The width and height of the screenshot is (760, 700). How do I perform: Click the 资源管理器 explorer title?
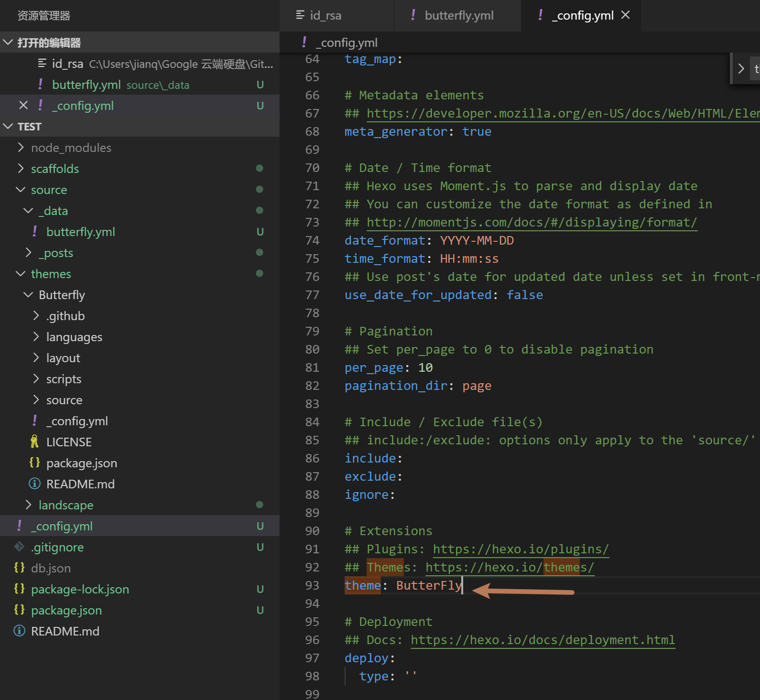[43, 16]
